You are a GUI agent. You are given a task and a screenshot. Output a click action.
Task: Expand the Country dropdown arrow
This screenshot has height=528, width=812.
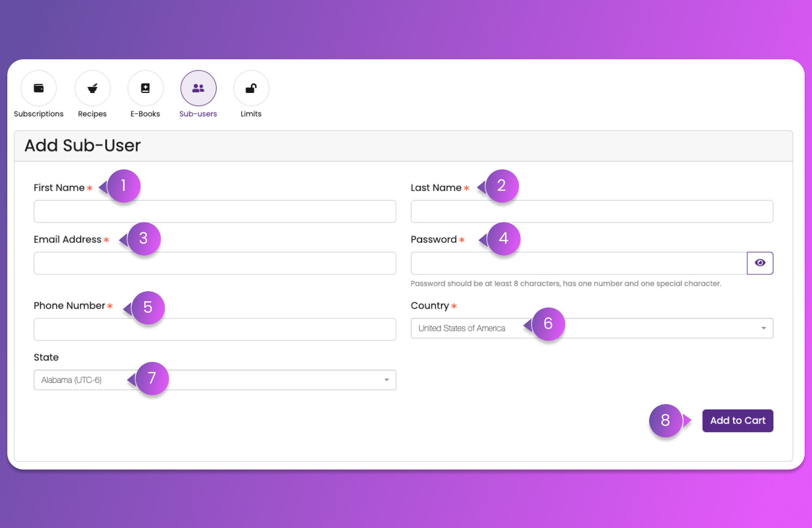point(763,328)
